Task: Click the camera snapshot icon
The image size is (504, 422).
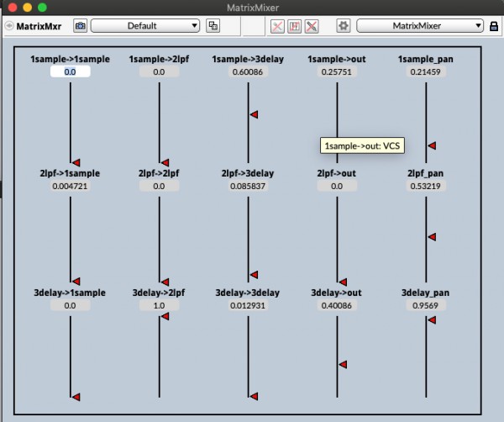Action: pos(80,26)
